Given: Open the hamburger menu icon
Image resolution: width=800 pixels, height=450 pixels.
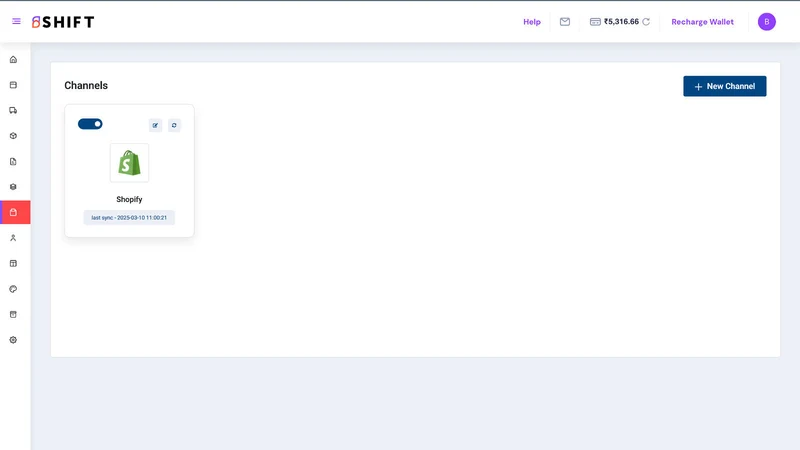Looking at the screenshot, I should click(x=16, y=21).
